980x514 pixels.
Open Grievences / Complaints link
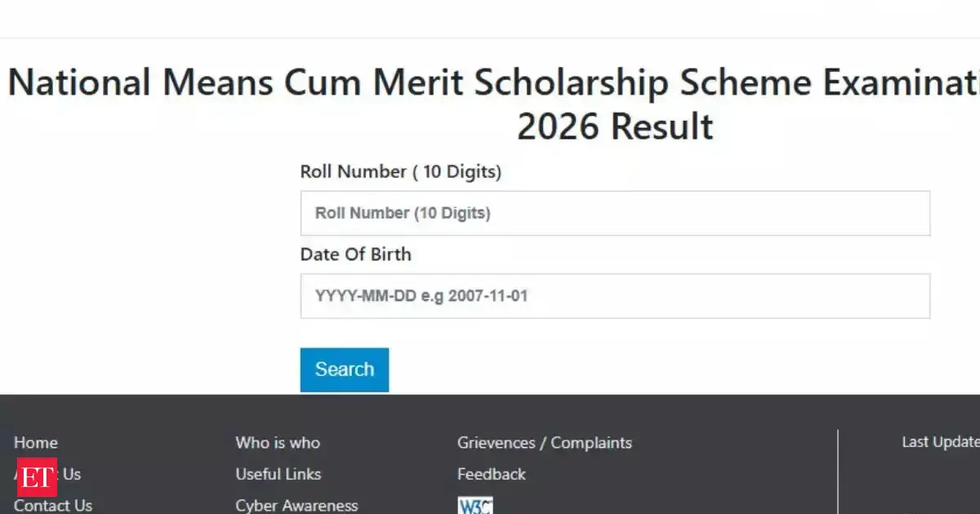[544, 443]
